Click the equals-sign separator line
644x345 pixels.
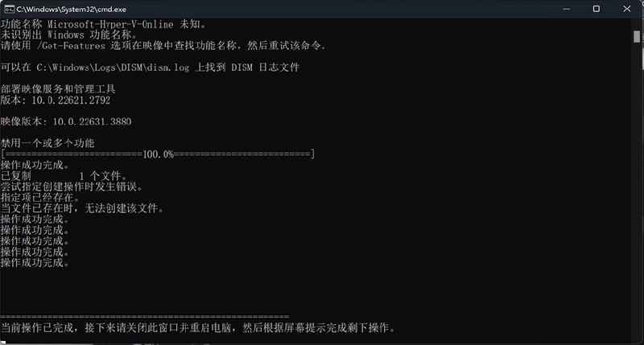click(145, 317)
